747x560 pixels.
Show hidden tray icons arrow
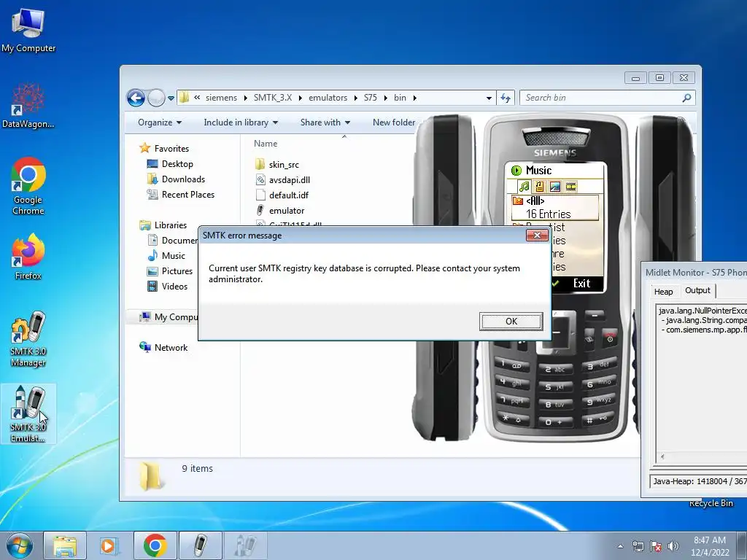coord(620,546)
